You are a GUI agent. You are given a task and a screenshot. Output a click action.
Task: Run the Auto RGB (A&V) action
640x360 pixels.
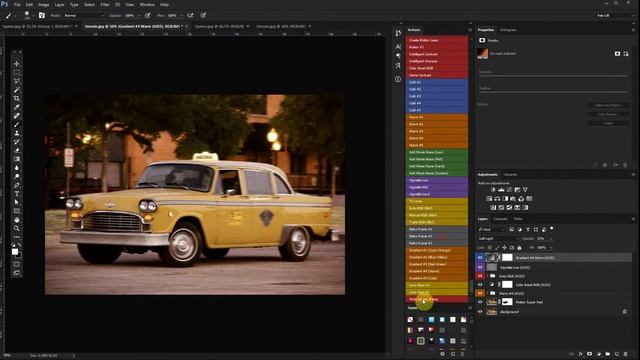[437, 208]
